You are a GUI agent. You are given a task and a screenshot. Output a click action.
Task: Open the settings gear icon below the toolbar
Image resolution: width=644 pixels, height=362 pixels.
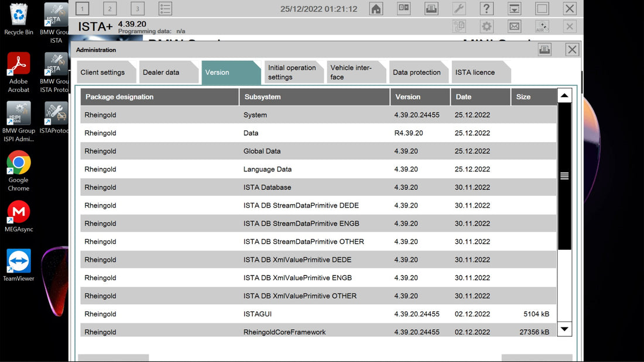click(x=486, y=26)
